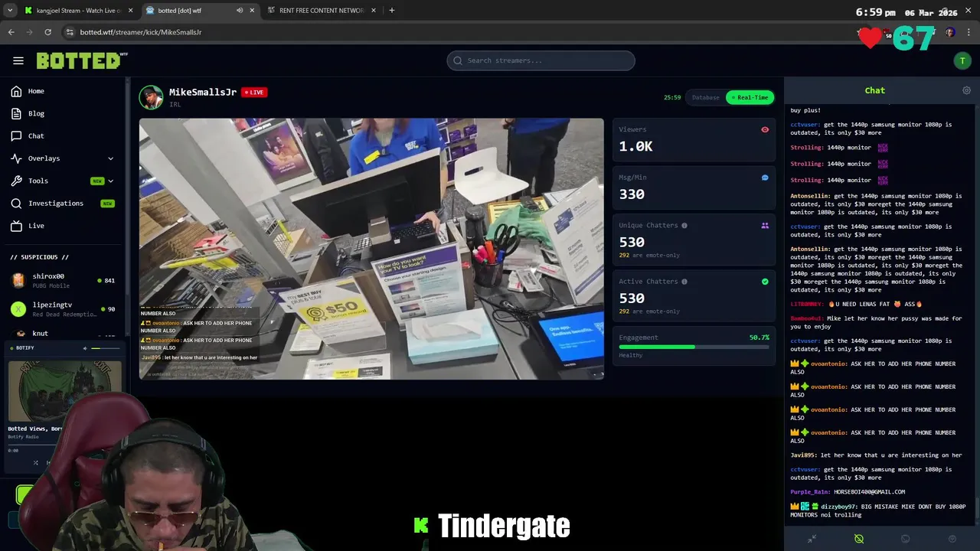Open lipezingtv in the suspicious list
The width and height of the screenshot is (980, 551).
coord(63,309)
